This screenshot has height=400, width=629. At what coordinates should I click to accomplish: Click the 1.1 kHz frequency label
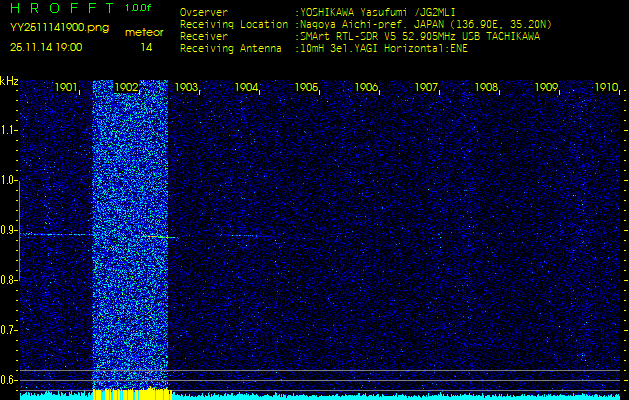[8, 130]
